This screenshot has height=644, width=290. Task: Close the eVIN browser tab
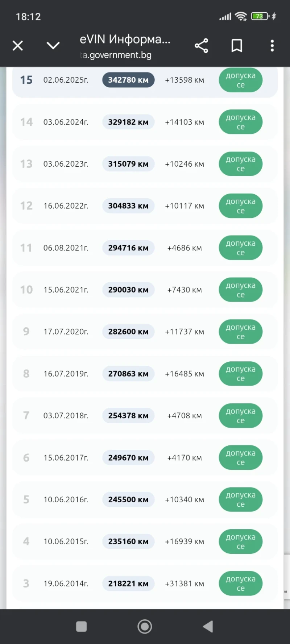coord(18,46)
